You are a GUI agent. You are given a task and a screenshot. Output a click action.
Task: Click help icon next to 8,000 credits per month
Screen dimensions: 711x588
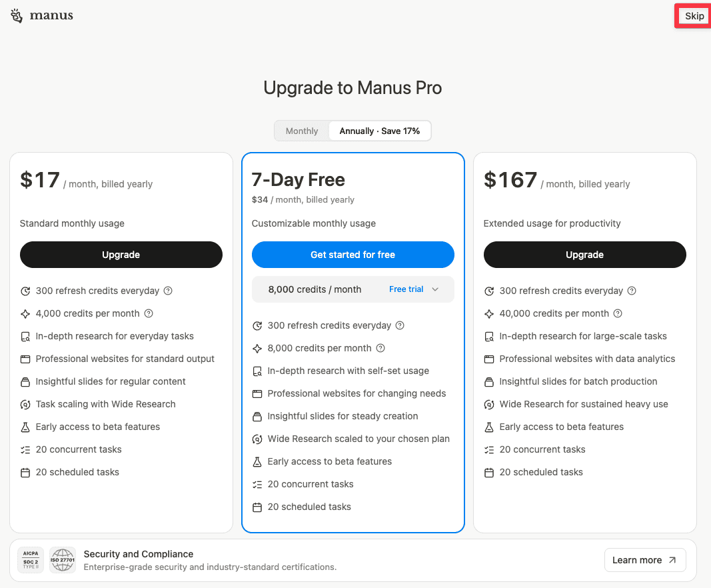coord(381,348)
